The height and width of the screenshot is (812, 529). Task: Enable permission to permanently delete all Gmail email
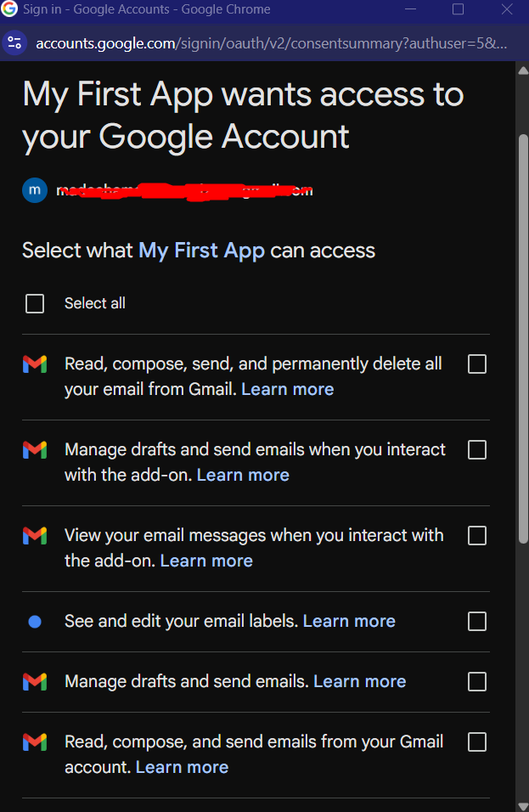click(477, 364)
